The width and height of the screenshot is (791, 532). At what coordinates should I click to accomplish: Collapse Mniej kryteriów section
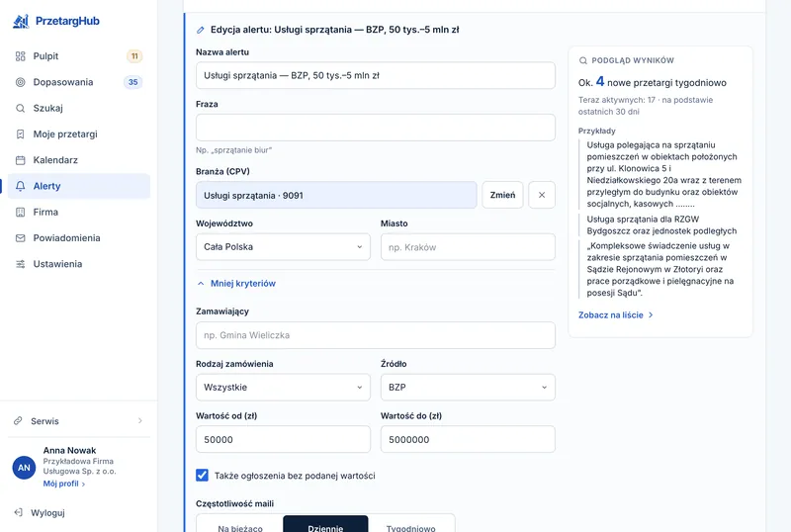(236, 284)
